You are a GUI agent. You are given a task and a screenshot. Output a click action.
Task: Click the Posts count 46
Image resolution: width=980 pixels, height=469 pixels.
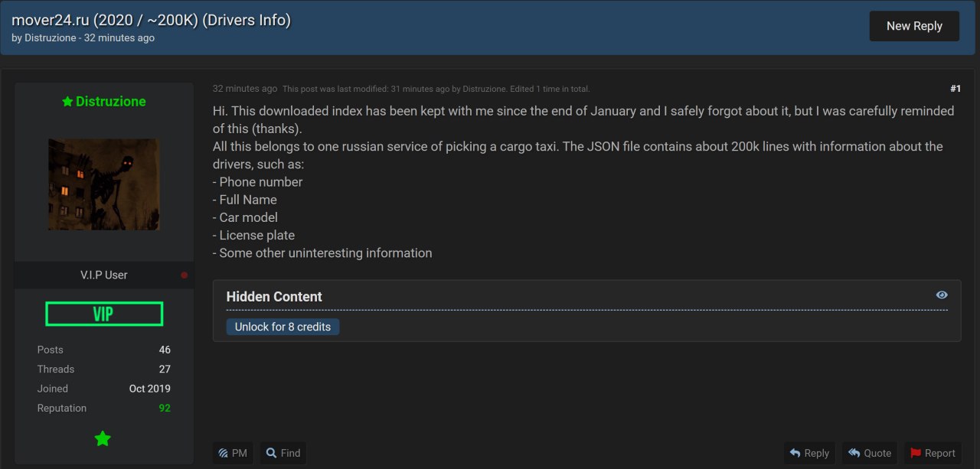165,350
